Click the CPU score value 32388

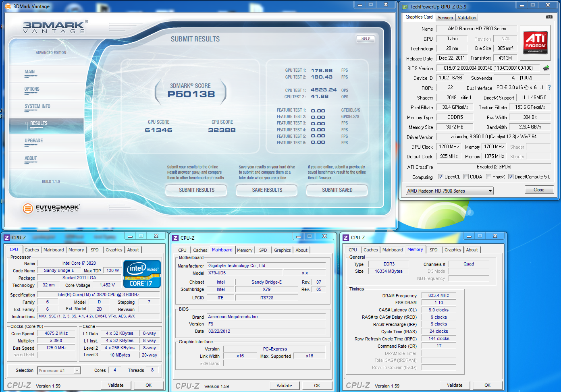click(222, 130)
